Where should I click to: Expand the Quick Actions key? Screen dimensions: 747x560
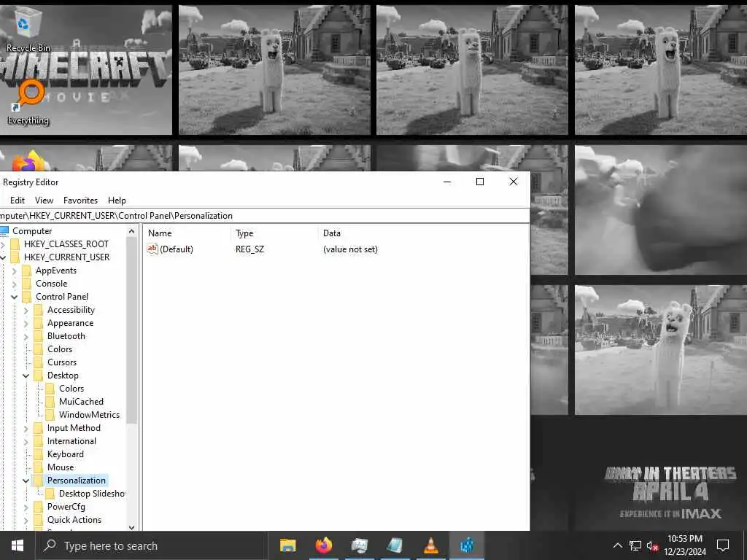click(26, 521)
